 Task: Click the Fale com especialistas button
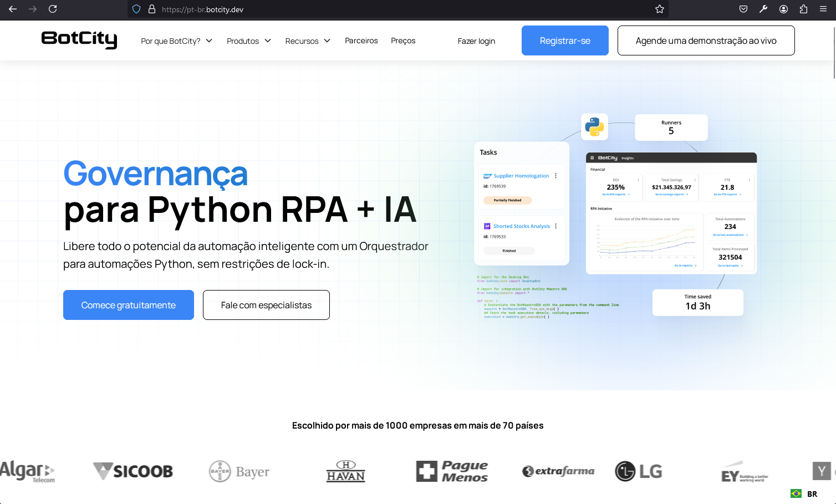click(266, 304)
